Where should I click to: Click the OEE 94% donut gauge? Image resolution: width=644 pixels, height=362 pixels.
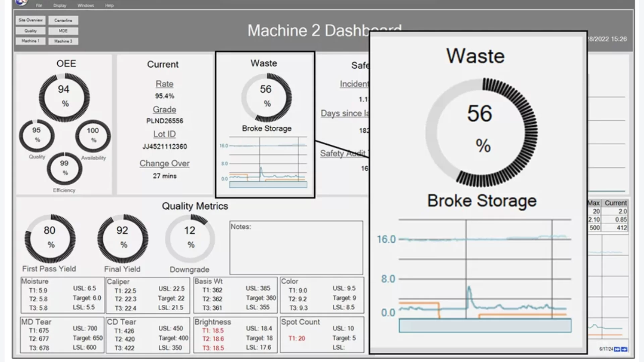click(x=64, y=97)
